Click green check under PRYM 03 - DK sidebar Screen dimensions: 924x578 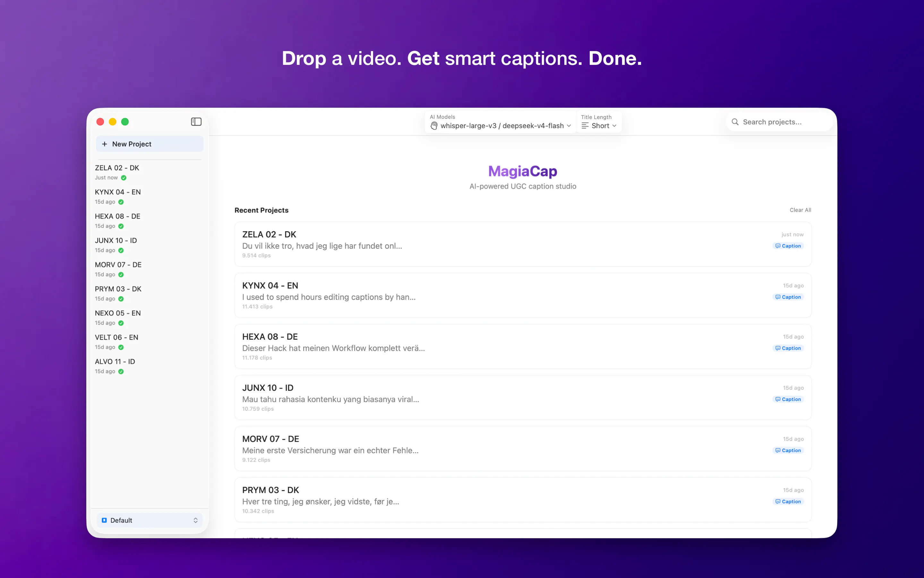121,299
